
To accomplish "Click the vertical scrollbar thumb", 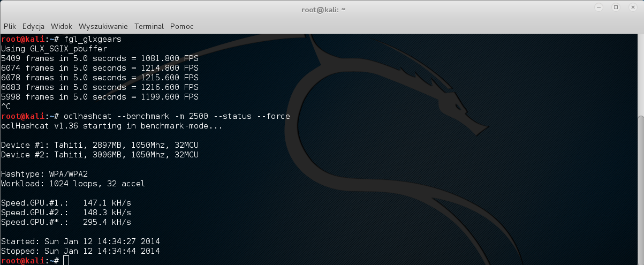I will tap(640, 190).
